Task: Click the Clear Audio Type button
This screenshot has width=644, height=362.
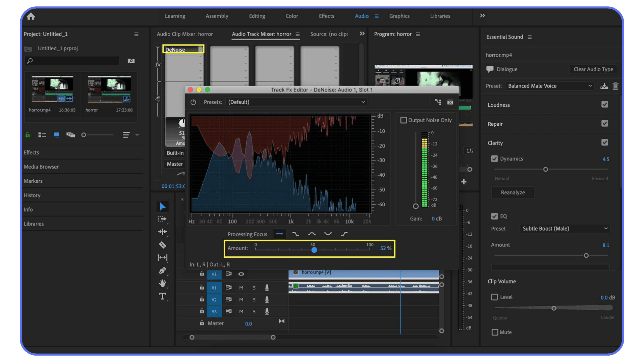Action: click(x=593, y=69)
